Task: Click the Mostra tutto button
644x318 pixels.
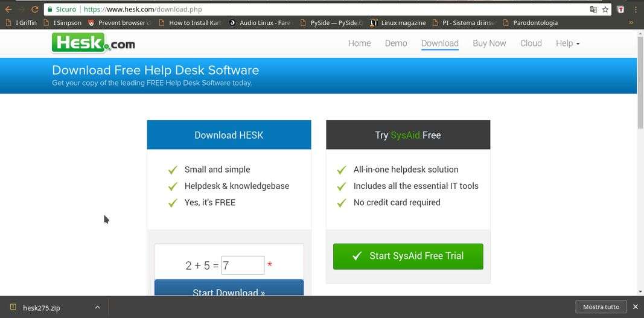Action: point(601,307)
